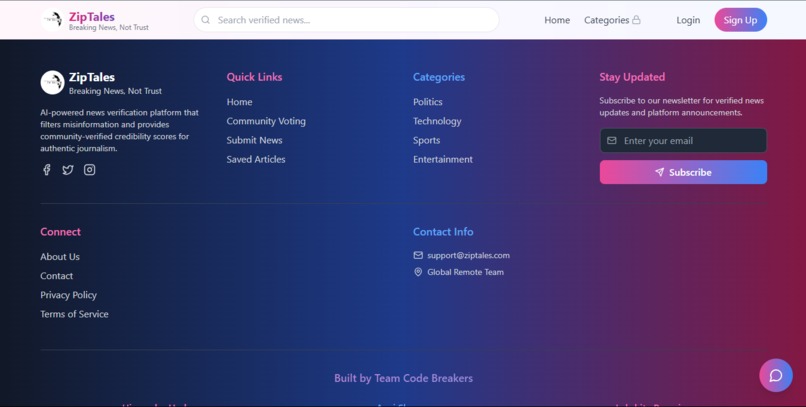Screen dimensions: 806x407
Task: Open the Contact link under Connect
Action: click(57, 276)
